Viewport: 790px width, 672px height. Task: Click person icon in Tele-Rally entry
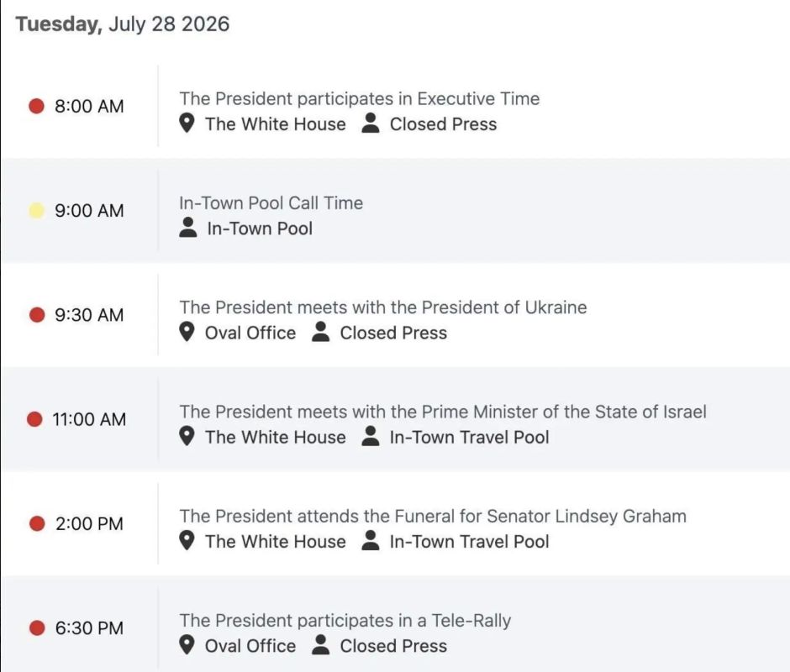click(x=320, y=645)
